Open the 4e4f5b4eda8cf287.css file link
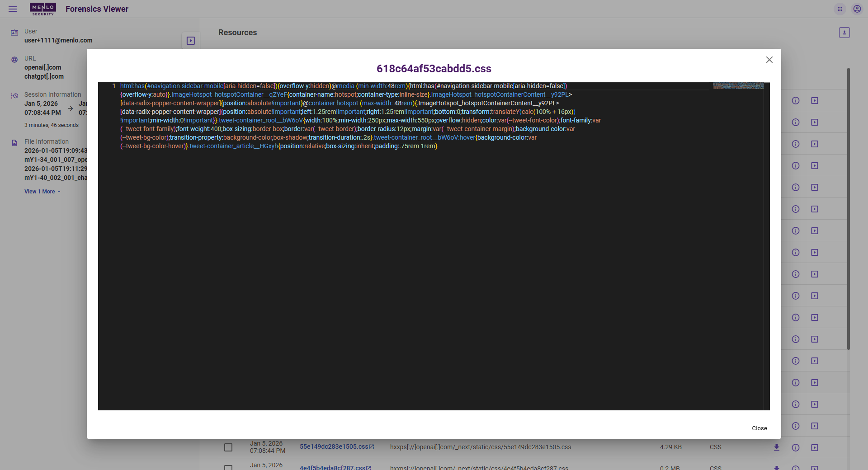 pos(332,468)
